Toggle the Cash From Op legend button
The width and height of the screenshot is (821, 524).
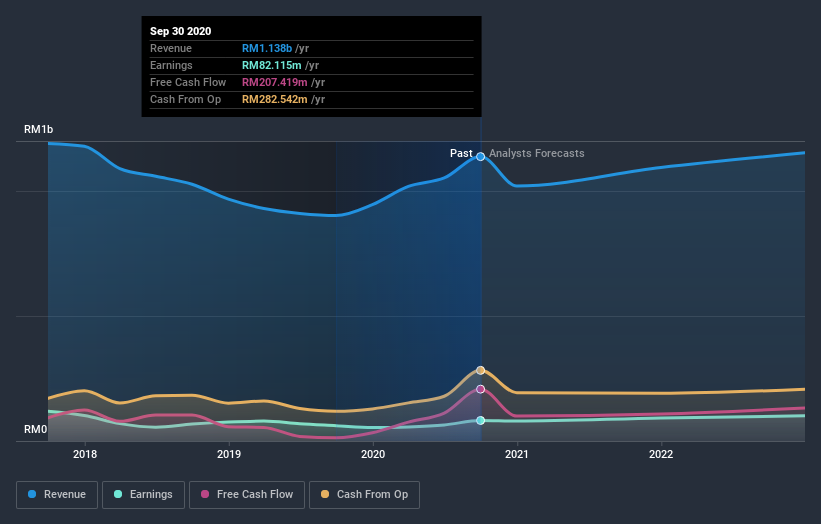[x=364, y=495]
